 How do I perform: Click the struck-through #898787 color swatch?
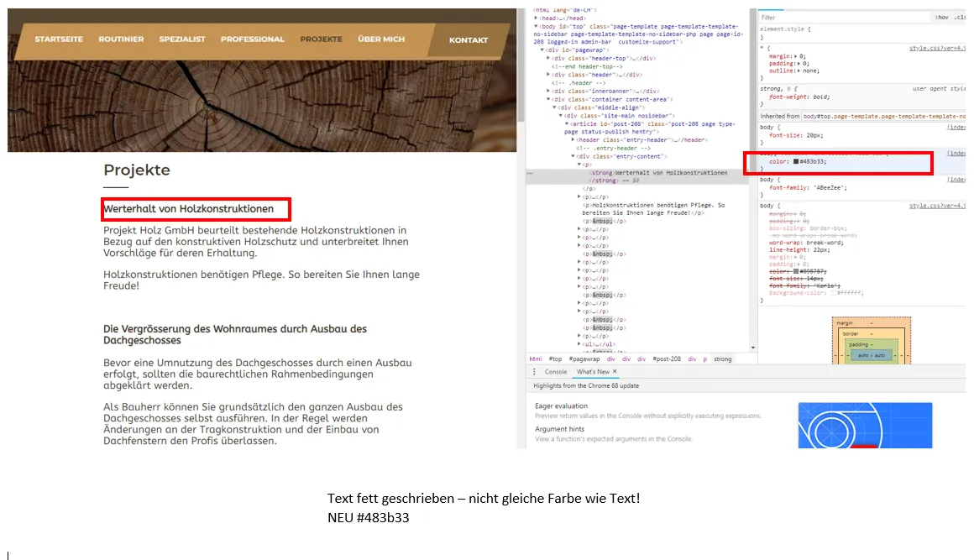click(796, 271)
